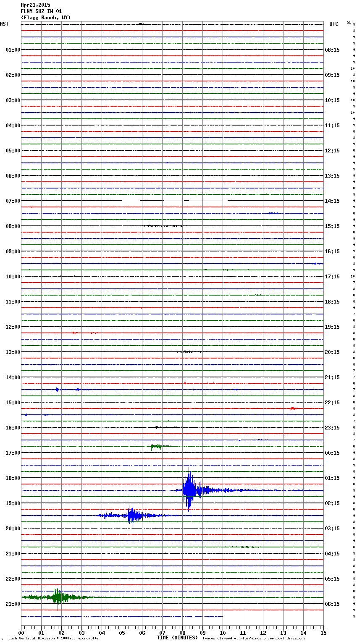The height and width of the screenshot is (644, 357).
Task: Click the 17:15 UTC time label
Action: 332,277
